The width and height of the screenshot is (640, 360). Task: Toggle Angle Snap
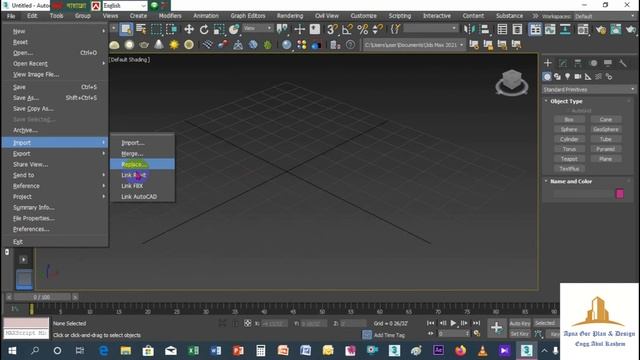[347, 29]
